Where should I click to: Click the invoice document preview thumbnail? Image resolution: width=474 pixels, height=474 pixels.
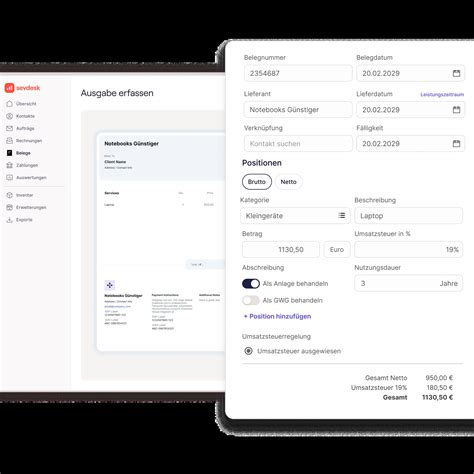coord(161,242)
